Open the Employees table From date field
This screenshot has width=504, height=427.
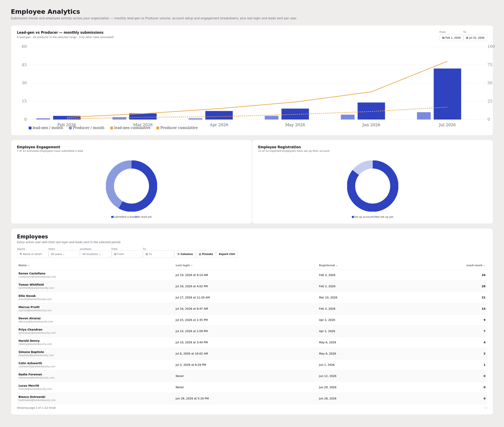(127, 254)
